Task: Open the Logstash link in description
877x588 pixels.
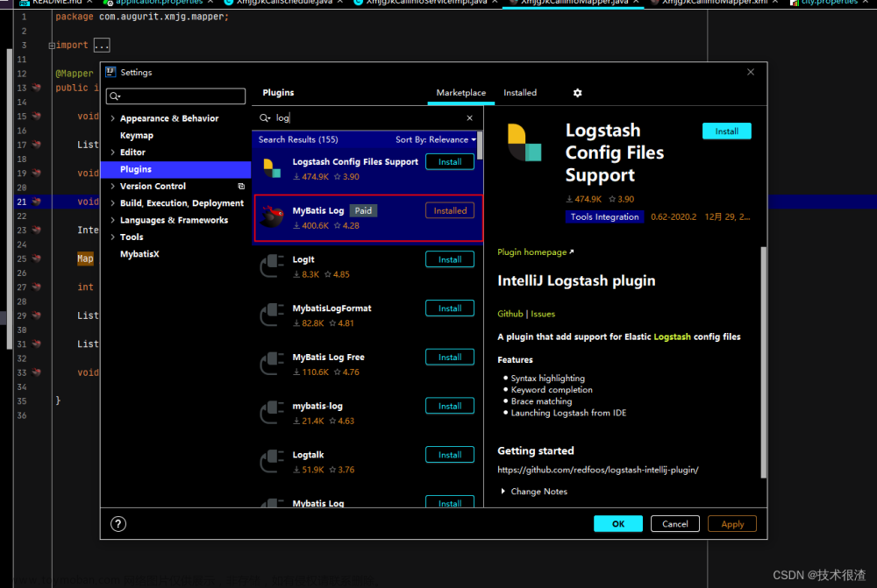Action: 672,337
